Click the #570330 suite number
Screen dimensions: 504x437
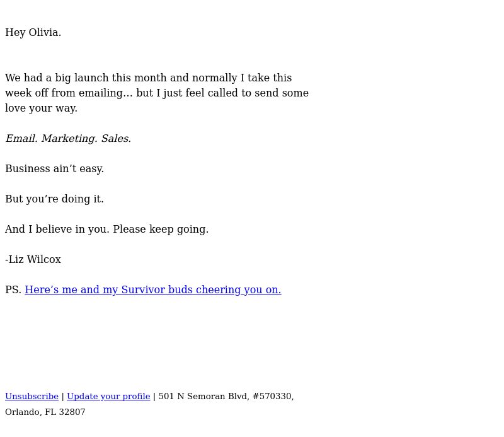[273, 396]
